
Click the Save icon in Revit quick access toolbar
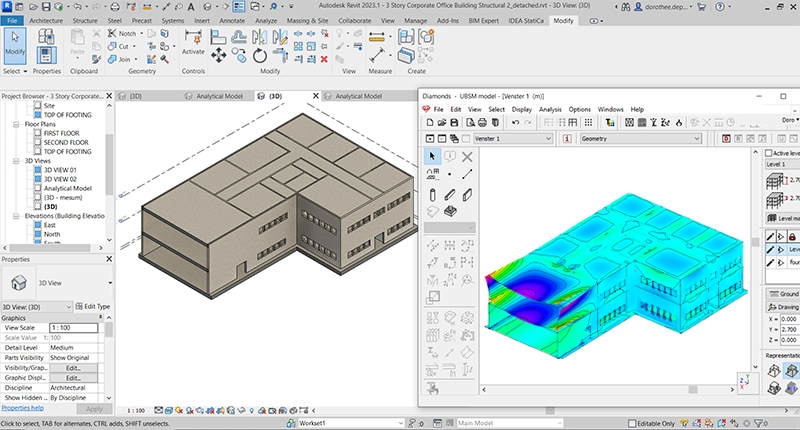pyautogui.click(x=46, y=7)
